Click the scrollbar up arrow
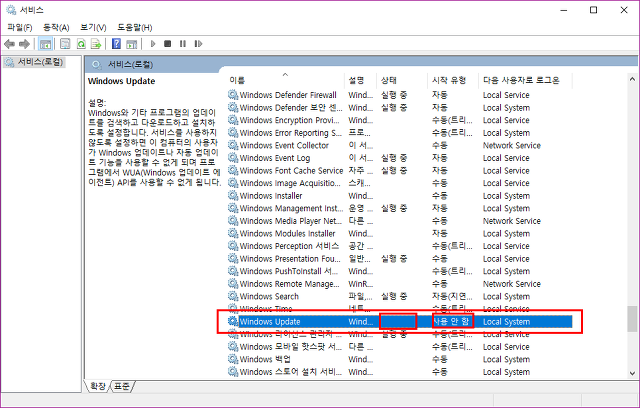The image size is (640, 408). coord(632,79)
